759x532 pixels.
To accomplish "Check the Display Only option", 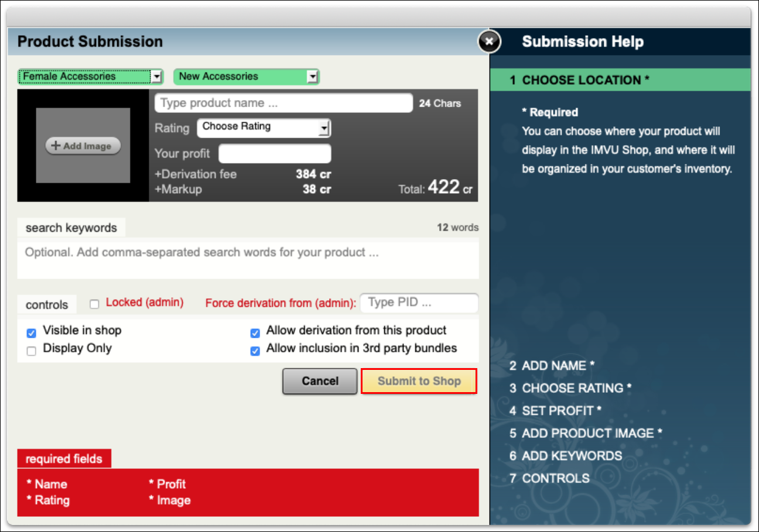I will click(x=32, y=351).
